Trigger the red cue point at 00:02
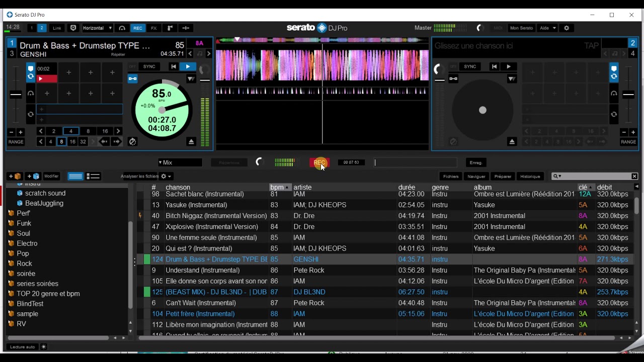 (47, 78)
